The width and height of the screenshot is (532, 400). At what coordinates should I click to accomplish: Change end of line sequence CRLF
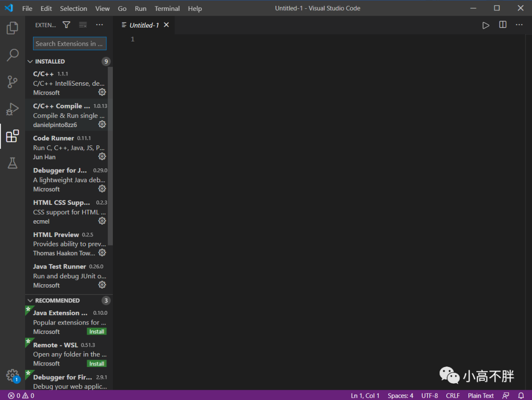(x=453, y=396)
